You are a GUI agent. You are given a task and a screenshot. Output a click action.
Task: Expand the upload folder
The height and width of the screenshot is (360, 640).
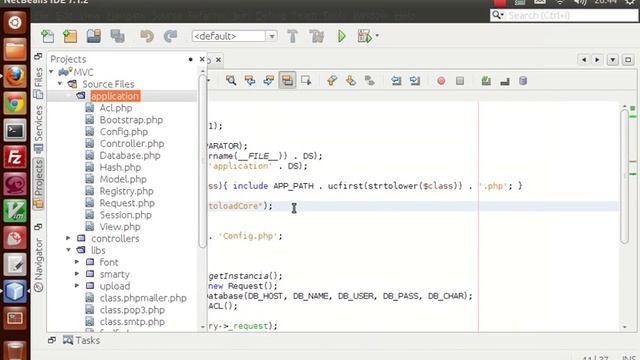[77, 286]
